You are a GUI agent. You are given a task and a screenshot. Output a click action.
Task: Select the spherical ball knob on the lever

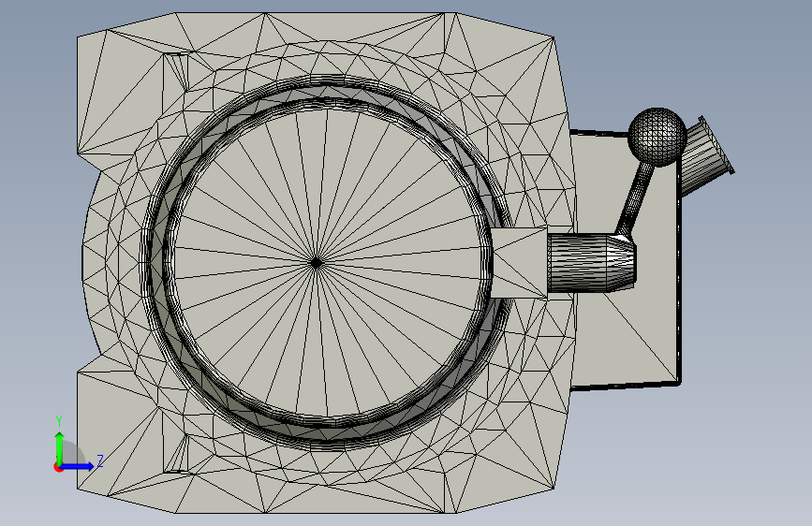point(657,138)
